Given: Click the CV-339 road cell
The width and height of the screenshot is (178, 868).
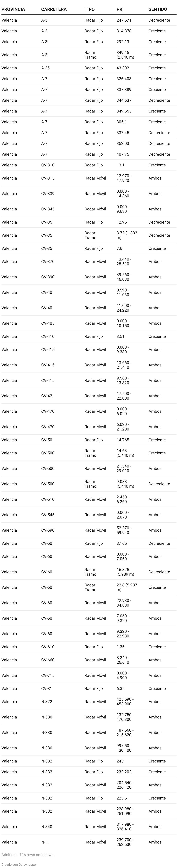Looking at the screenshot, I should 48,194.
